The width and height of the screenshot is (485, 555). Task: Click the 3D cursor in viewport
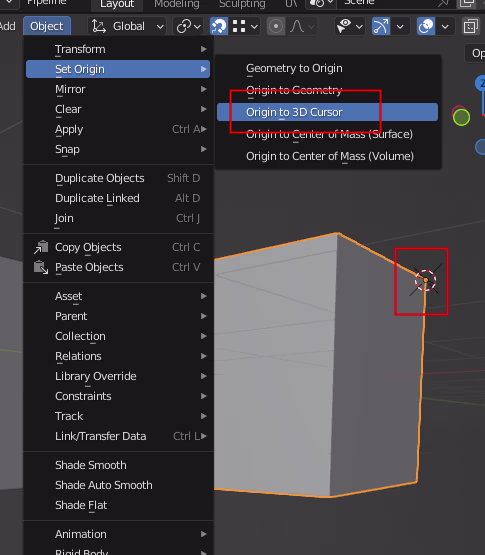(426, 280)
